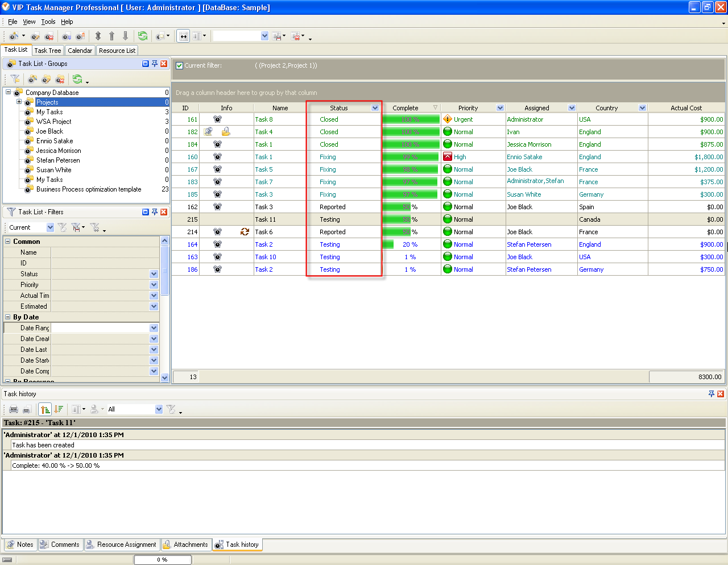Switch to the Resource Assignment tab
Screen dimensions: 728x565
[x=121, y=544]
